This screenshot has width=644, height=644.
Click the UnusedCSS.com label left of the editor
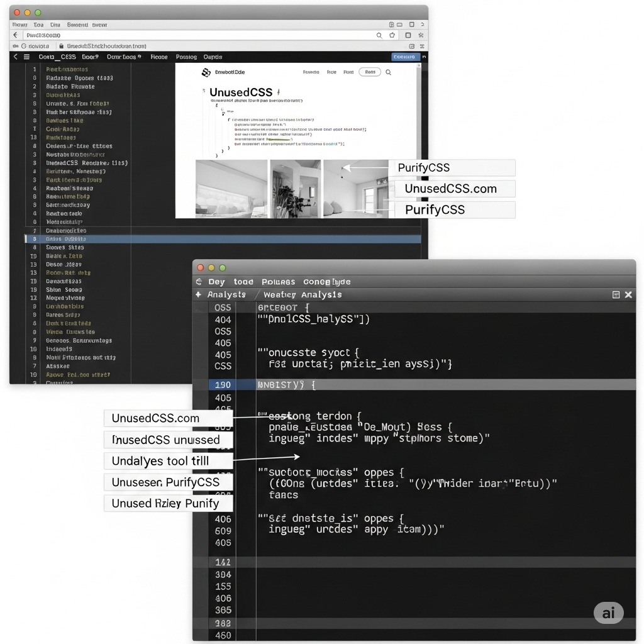(169, 418)
